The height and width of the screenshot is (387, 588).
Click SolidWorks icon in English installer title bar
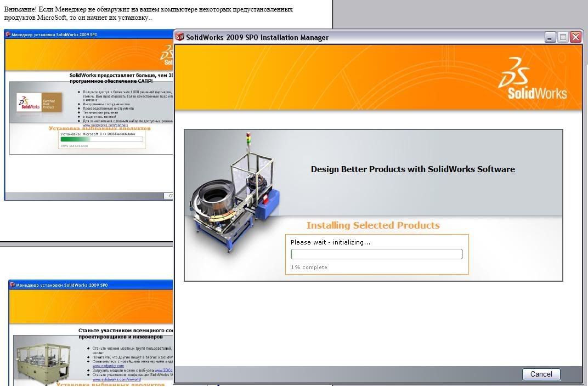[179, 37]
